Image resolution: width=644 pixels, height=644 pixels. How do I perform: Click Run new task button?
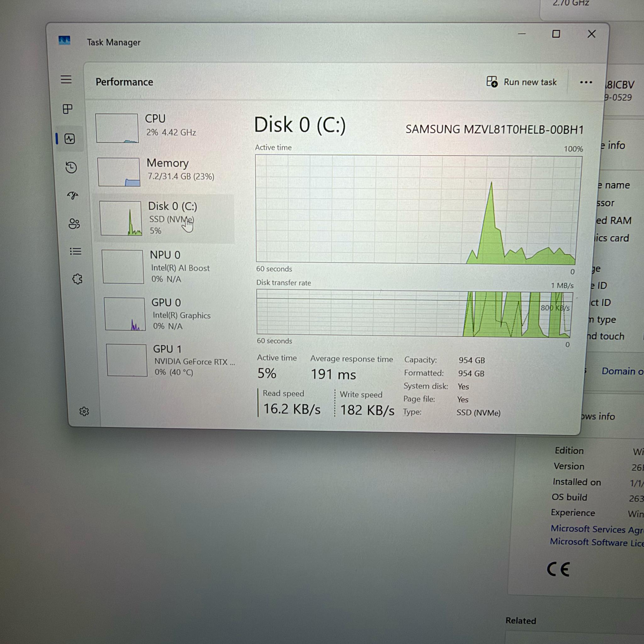pyautogui.click(x=522, y=82)
